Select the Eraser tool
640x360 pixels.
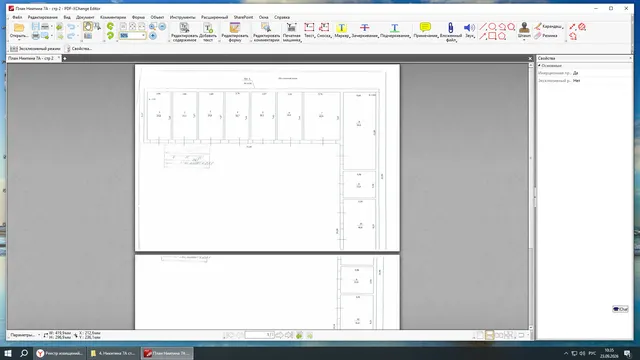546,36
